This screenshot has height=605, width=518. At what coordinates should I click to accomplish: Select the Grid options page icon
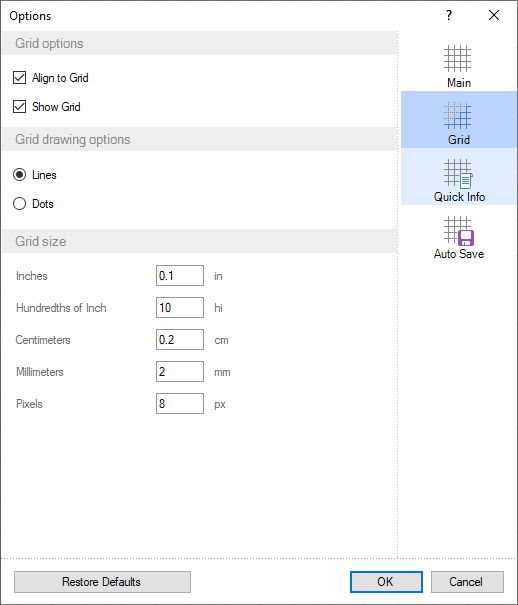pos(457,115)
